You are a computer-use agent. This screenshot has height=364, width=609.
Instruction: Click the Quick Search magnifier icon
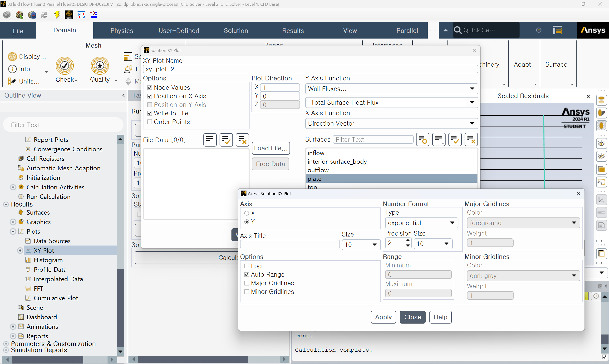coord(458,30)
